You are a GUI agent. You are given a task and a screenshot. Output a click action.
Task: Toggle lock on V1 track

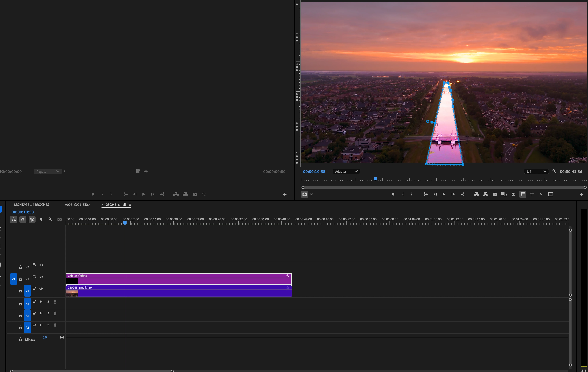pyautogui.click(x=21, y=291)
